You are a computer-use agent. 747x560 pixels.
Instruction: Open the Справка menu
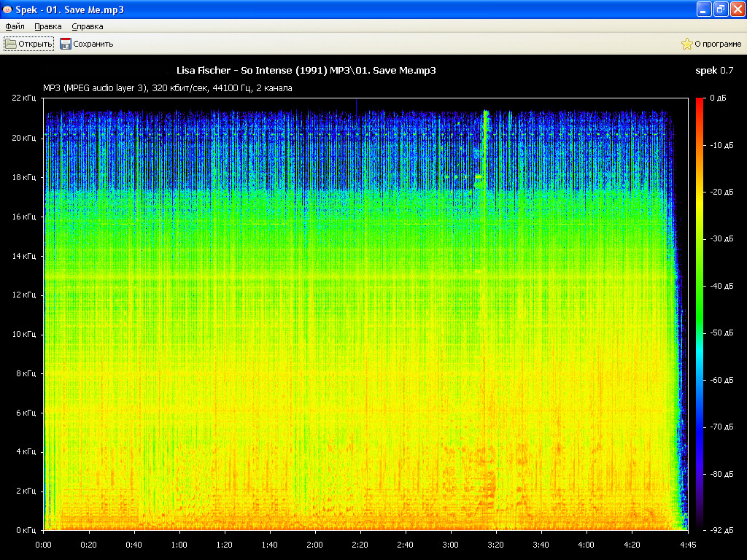tap(88, 26)
